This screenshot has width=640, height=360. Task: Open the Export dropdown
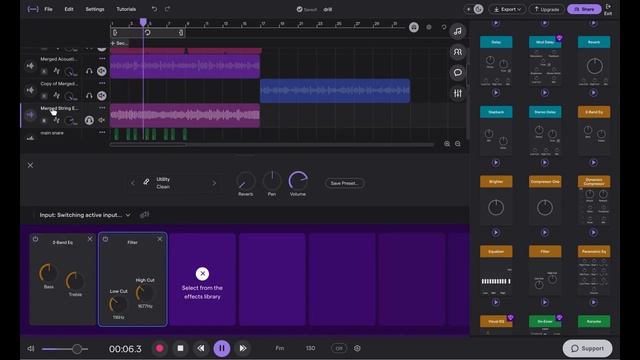tap(507, 9)
